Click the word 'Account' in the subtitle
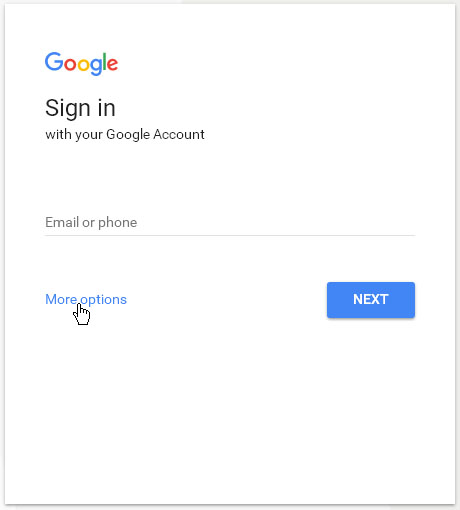Image resolution: width=460 pixels, height=510 pixels. [179, 134]
